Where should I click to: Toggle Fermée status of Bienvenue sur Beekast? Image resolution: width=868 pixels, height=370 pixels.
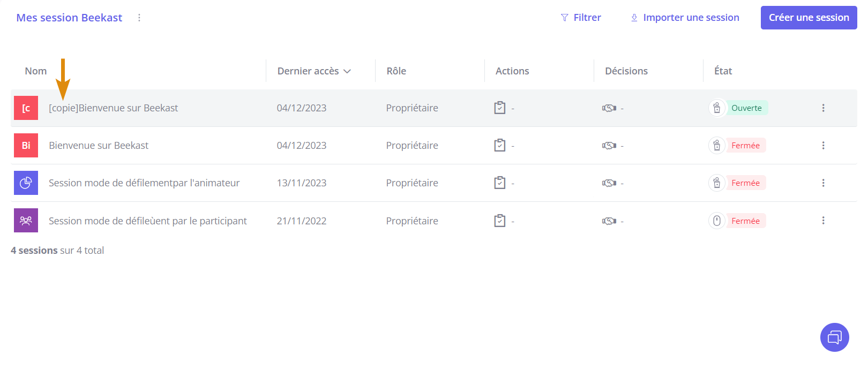pyautogui.click(x=745, y=146)
